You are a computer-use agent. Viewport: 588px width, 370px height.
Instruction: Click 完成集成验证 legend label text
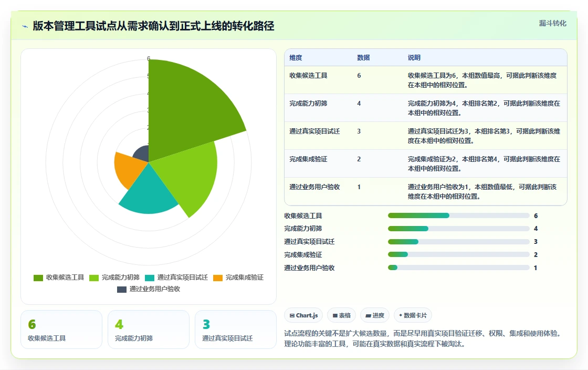coord(245,277)
